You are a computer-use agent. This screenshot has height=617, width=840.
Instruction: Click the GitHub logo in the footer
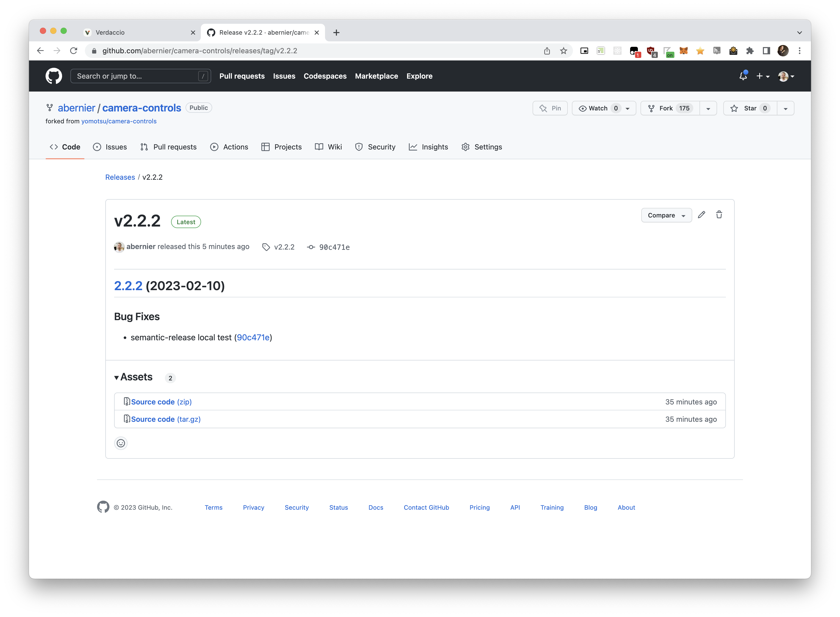[x=103, y=507]
